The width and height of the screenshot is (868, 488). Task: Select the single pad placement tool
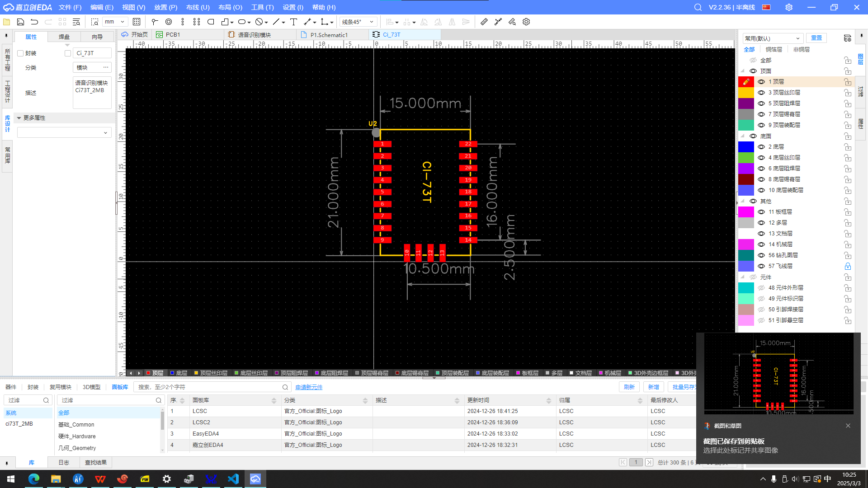[155, 22]
